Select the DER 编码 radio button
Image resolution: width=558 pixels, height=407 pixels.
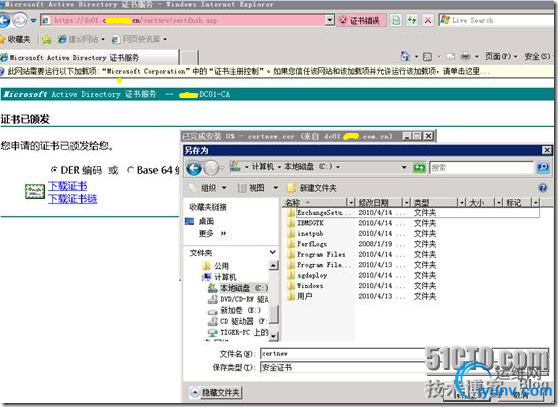(54, 170)
